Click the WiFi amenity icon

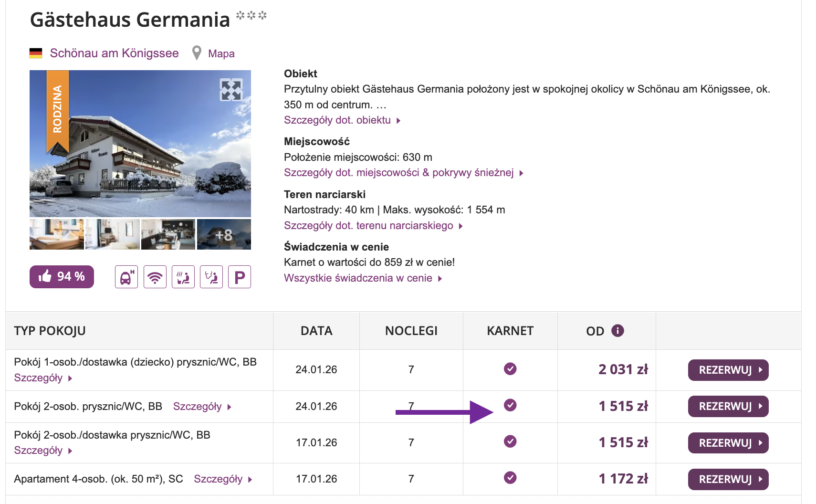tap(155, 277)
